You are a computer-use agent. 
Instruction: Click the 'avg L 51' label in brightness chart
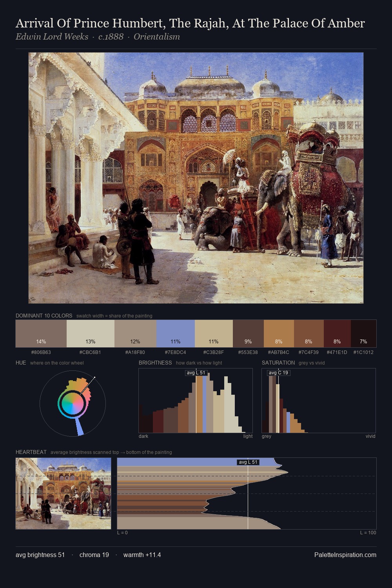coord(196,373)
